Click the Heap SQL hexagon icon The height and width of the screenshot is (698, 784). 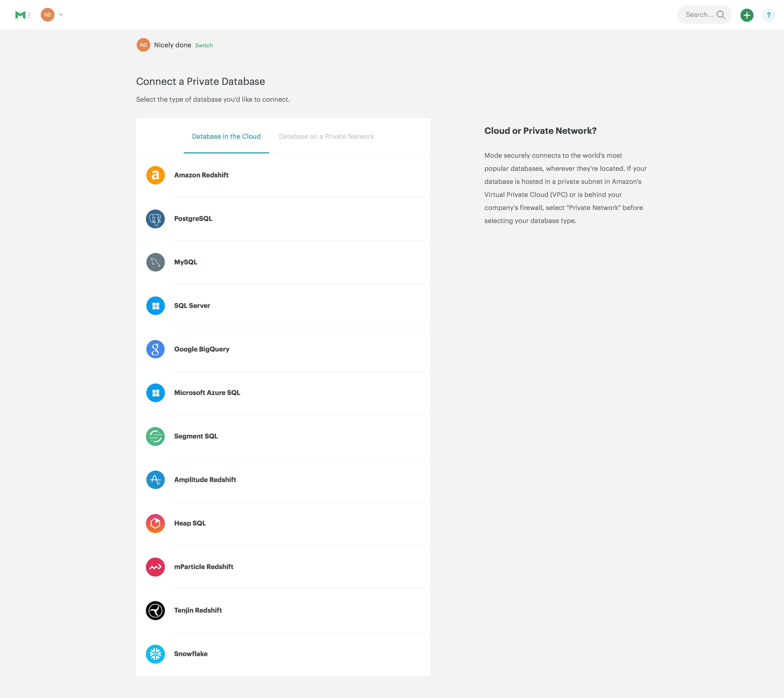pos(155,524)
